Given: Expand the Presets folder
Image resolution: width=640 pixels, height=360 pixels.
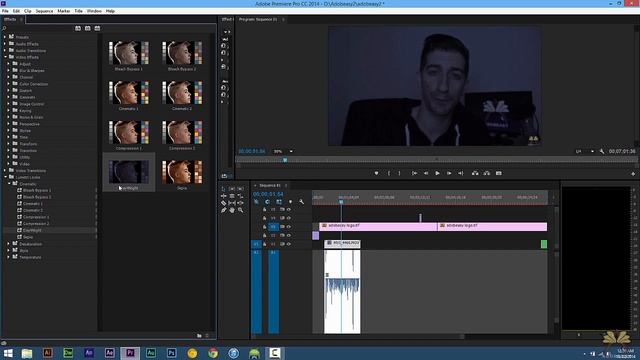Looking at the screenshot, I should [5, 37].
